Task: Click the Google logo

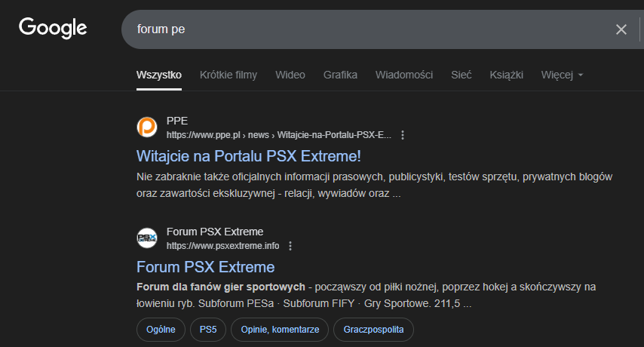Action: [53, 28]
